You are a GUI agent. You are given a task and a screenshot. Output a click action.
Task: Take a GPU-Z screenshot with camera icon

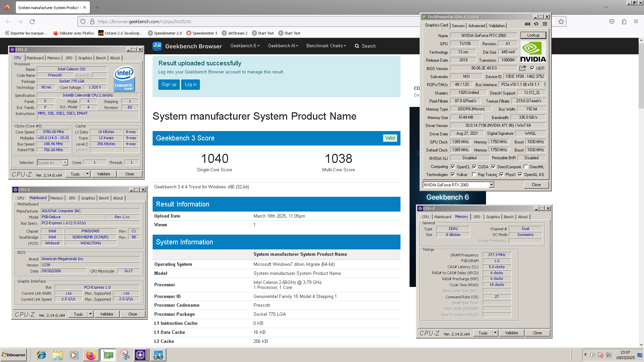(x=528, y=24)
